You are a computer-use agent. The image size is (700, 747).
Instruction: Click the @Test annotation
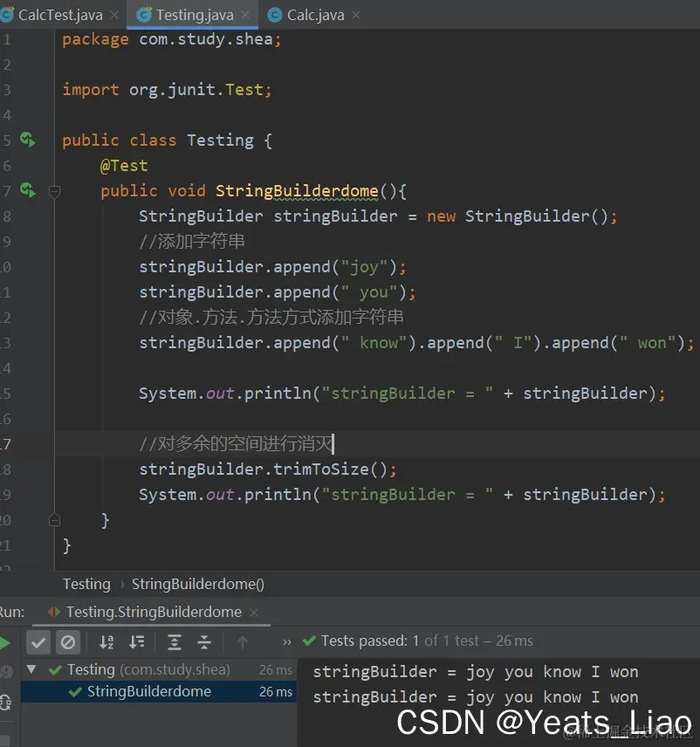124,165
